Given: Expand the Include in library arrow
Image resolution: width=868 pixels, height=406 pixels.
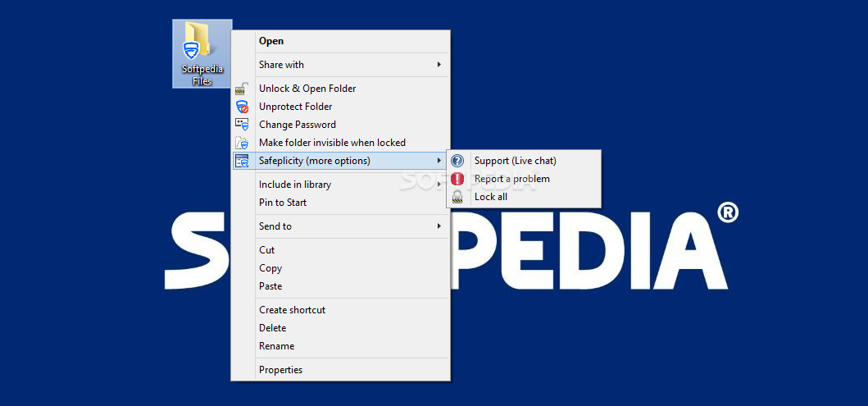Looking at the screenshot, I should tap(439, 185).
